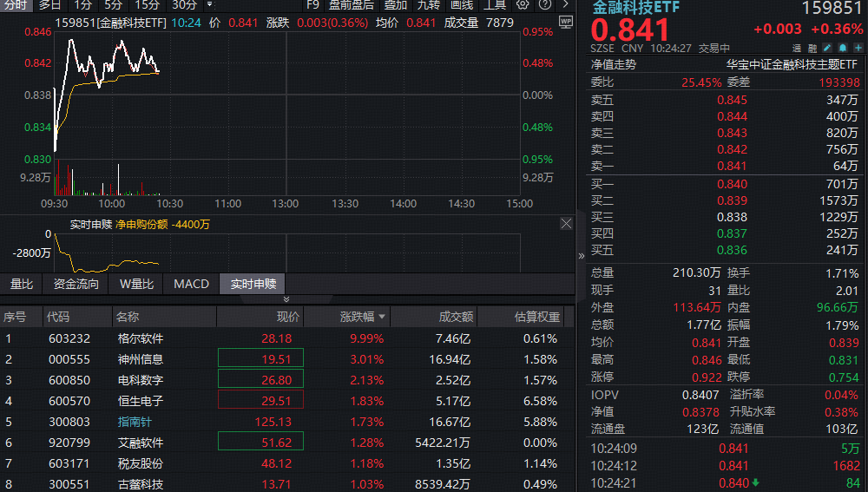
Task: Toggle 盘前盘后 pre/post market display
Action: [352, 4]
